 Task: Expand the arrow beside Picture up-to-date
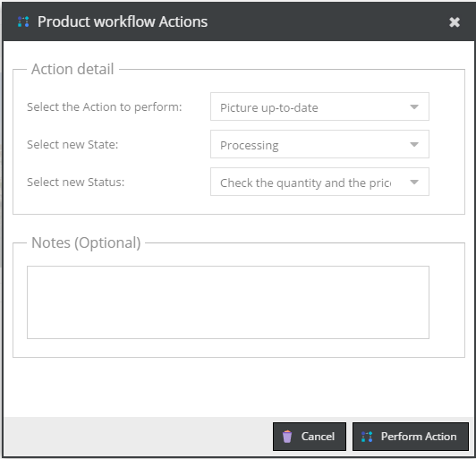[414, 106]
